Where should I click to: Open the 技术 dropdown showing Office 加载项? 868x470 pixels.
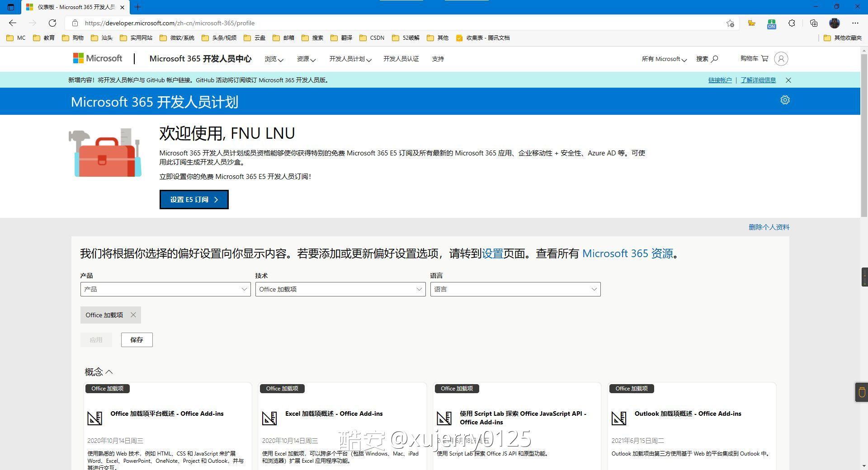click(x=340, y=289)
